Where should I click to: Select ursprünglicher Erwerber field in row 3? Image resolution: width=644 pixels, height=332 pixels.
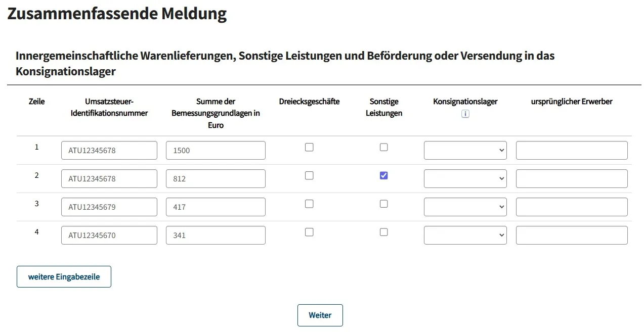(572, 207)
